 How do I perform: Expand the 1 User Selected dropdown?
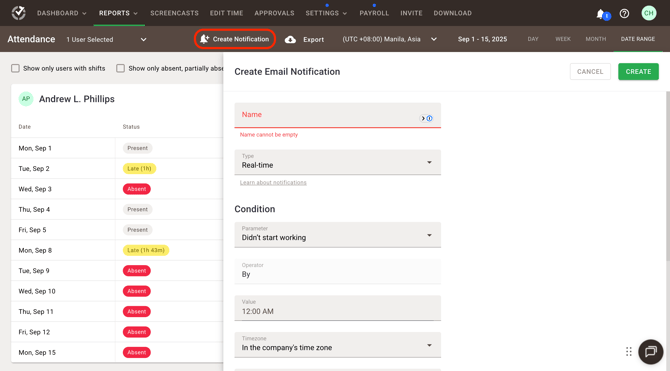coord(106,39)
